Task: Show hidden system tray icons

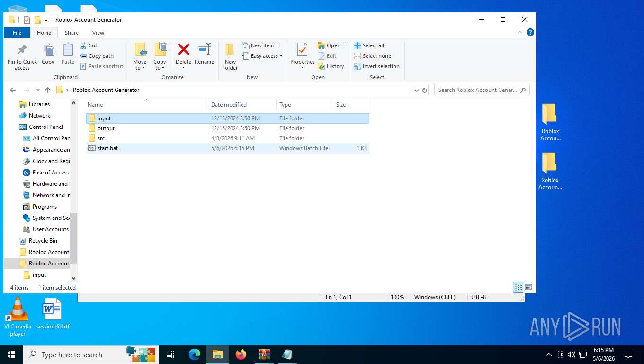Action: (549, 355)
